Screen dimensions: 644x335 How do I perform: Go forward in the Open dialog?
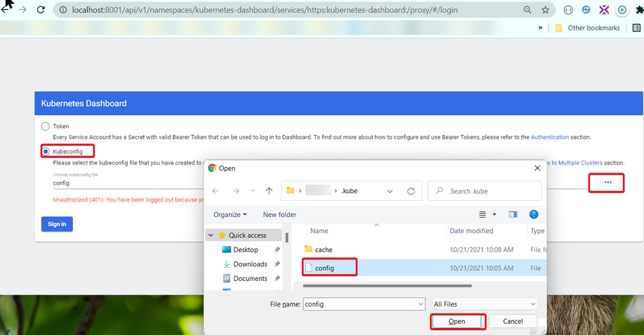click(x=236, y=191)
